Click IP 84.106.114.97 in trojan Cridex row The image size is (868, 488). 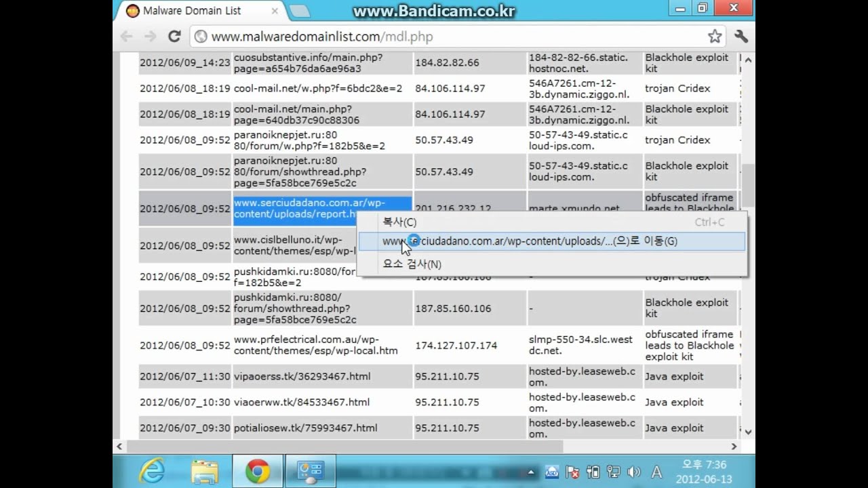tap(450, 88)
